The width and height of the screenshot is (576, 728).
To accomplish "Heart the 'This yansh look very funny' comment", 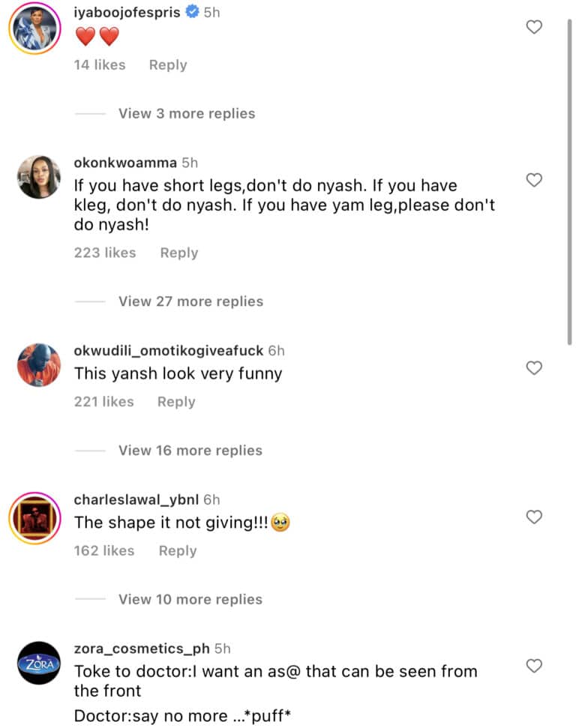I will 534,367.
